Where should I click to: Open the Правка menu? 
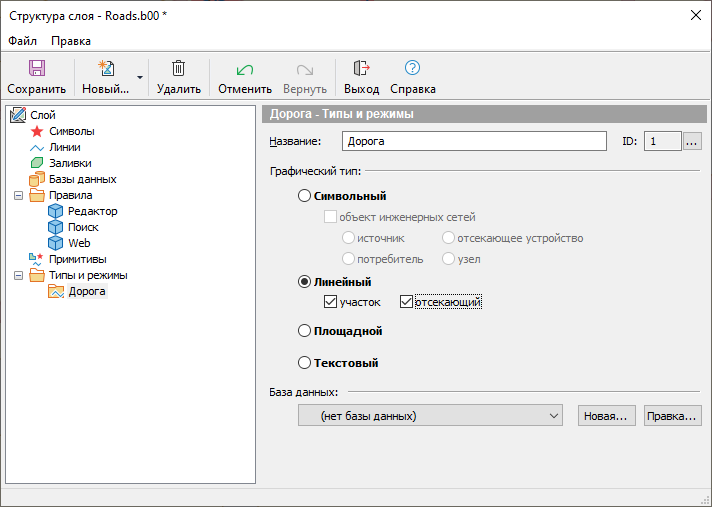[x=71, y=41]
